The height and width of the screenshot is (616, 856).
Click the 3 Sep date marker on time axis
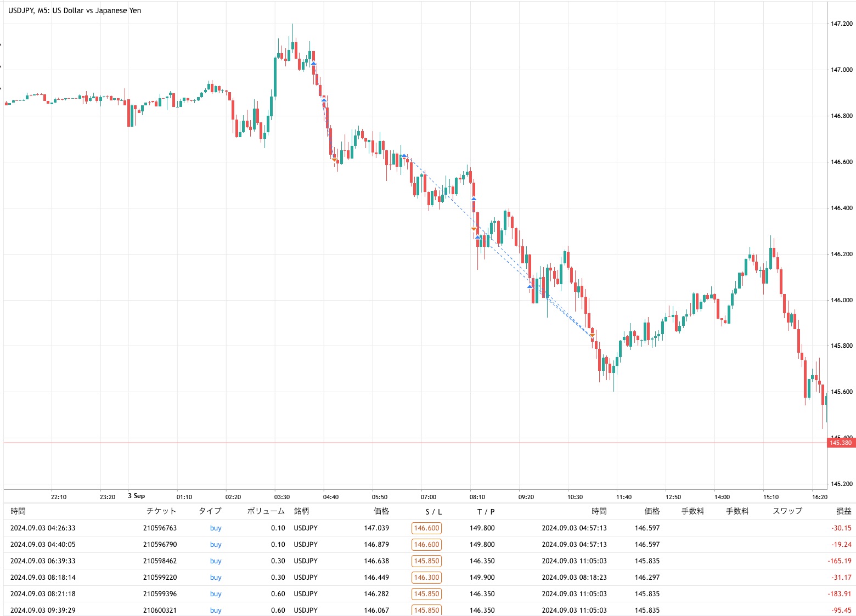tap(136, 496)
